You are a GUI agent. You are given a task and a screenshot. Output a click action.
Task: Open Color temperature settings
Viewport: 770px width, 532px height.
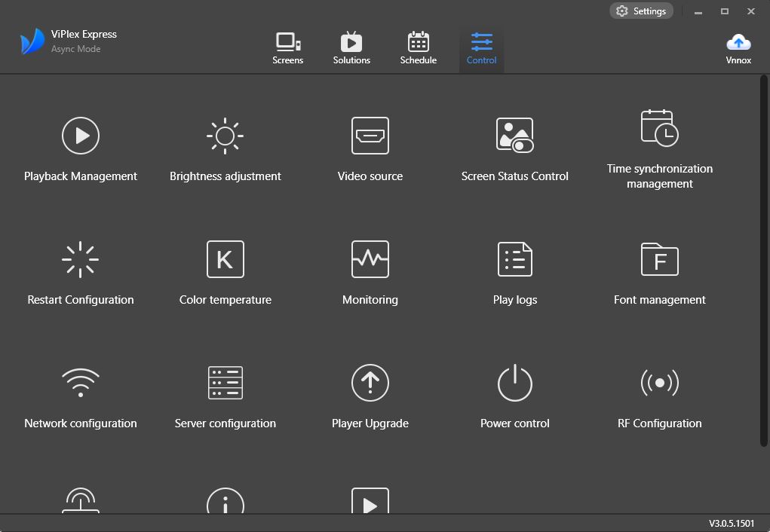coord(225,259)
